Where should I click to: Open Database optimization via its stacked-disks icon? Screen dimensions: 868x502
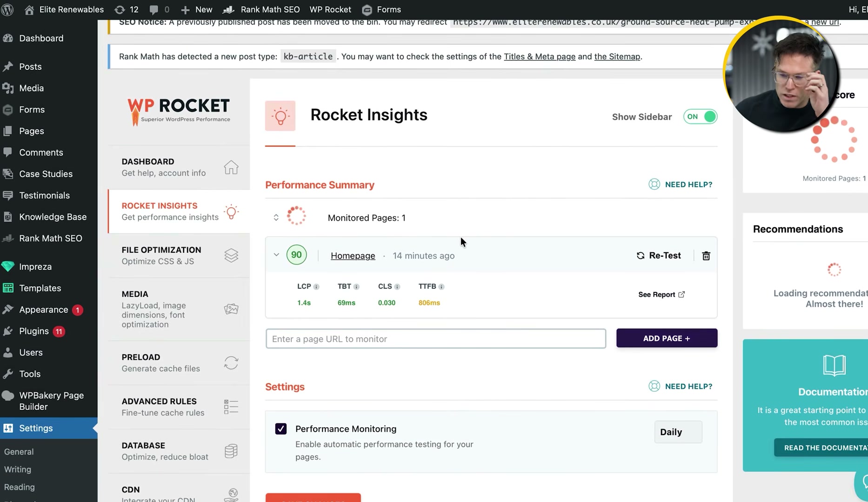click(231, 450)
